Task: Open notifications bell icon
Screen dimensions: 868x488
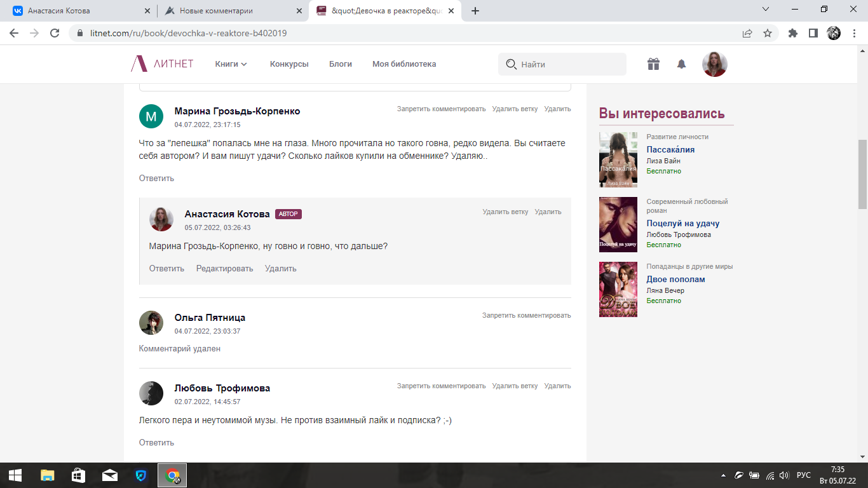Action: point(681,64)
